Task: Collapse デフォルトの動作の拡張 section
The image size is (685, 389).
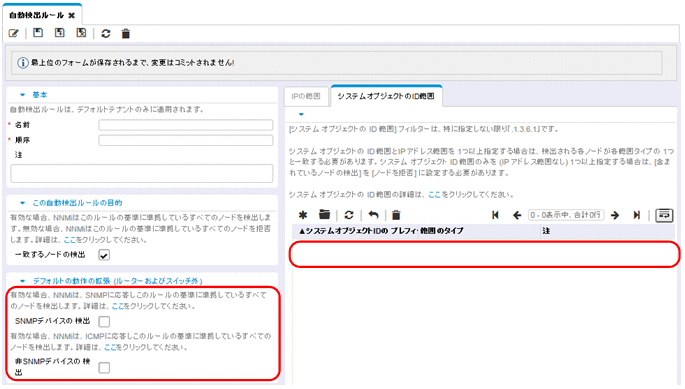Action: [x=23, y=281]
